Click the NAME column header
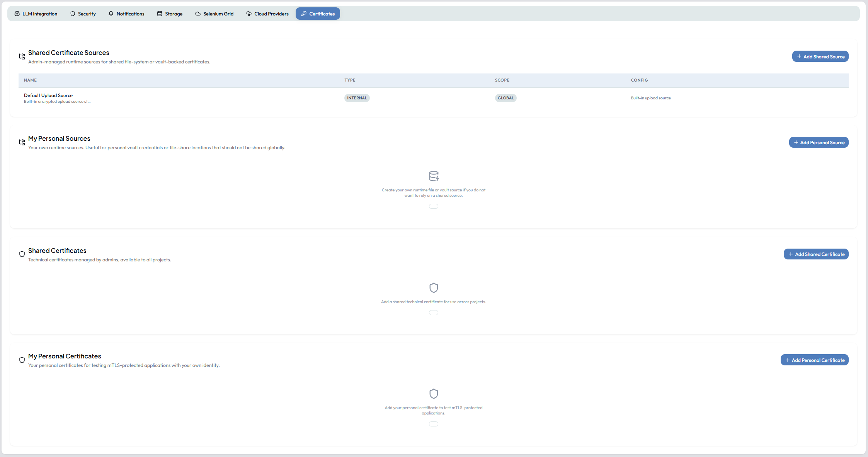The width and height of the screenshot is (868, 457). coord(30,80)
